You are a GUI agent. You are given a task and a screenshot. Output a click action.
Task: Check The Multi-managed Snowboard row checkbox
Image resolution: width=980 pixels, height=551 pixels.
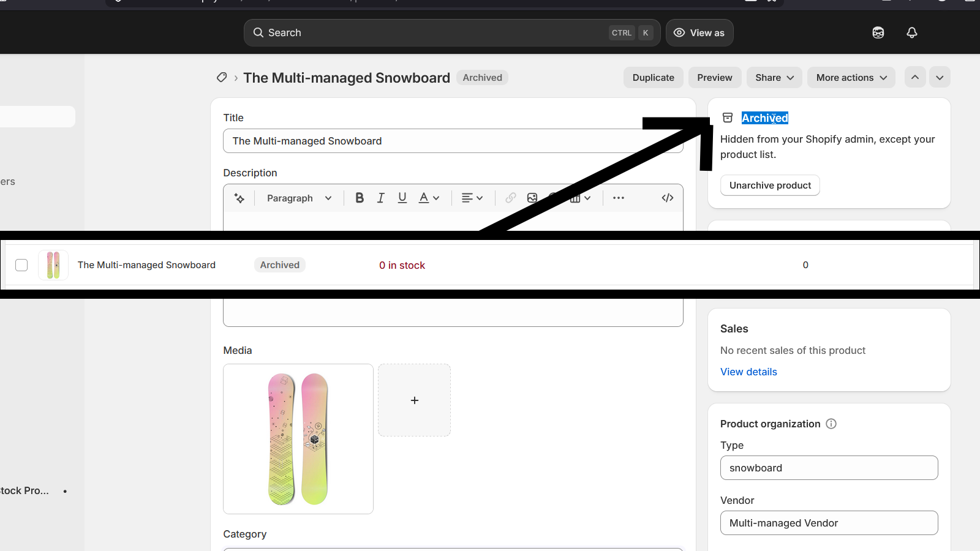(21, 265)
